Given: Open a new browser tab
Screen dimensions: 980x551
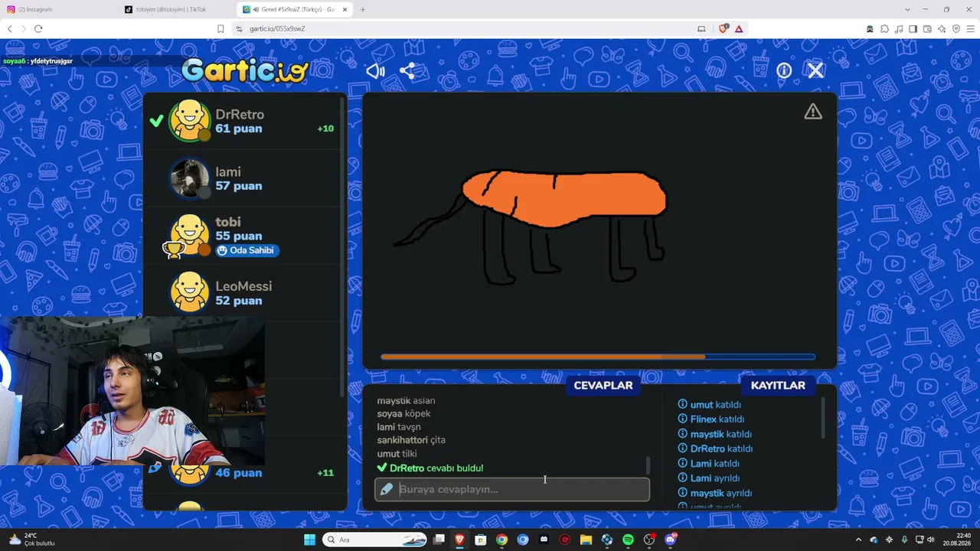Looking at the screenshot, I should (363, 9).
